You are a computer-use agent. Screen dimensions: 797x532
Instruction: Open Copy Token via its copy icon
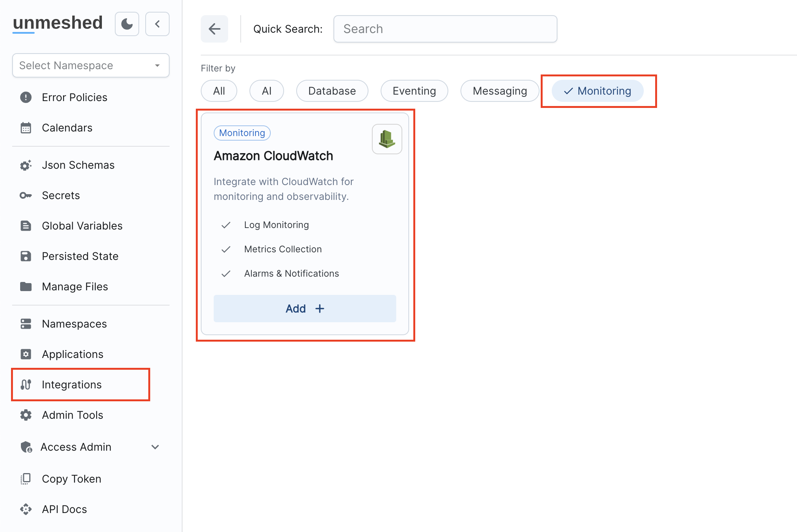point(25,478)
